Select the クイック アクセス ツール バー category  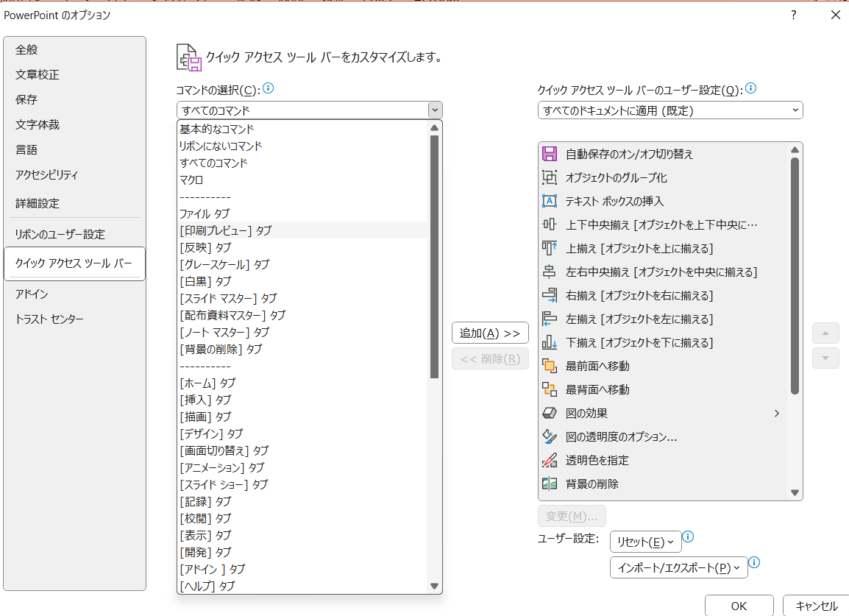pyautogui.click(x=75, y=263)
